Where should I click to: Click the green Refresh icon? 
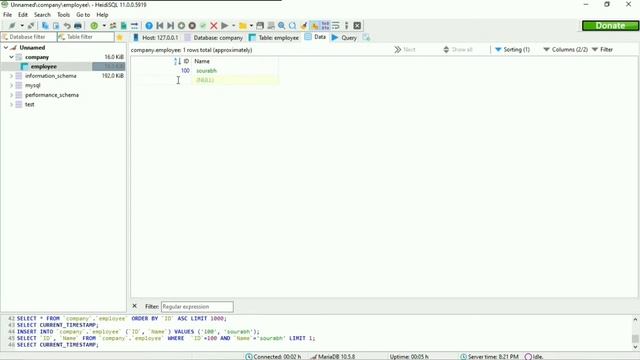(x=94, y=26)
